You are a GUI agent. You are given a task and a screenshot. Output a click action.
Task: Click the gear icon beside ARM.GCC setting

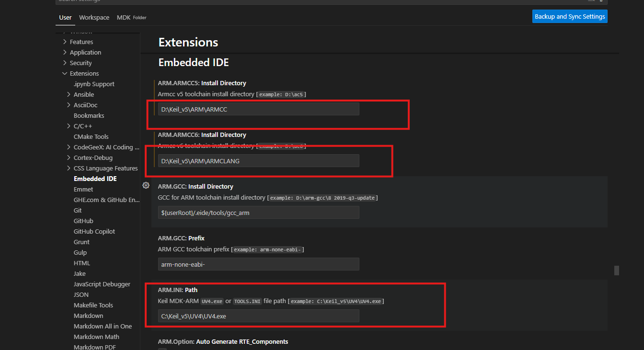[146, 185]
